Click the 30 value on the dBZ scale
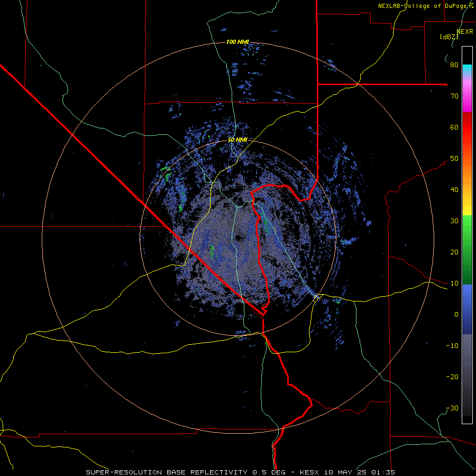 [x=454, y=221]
